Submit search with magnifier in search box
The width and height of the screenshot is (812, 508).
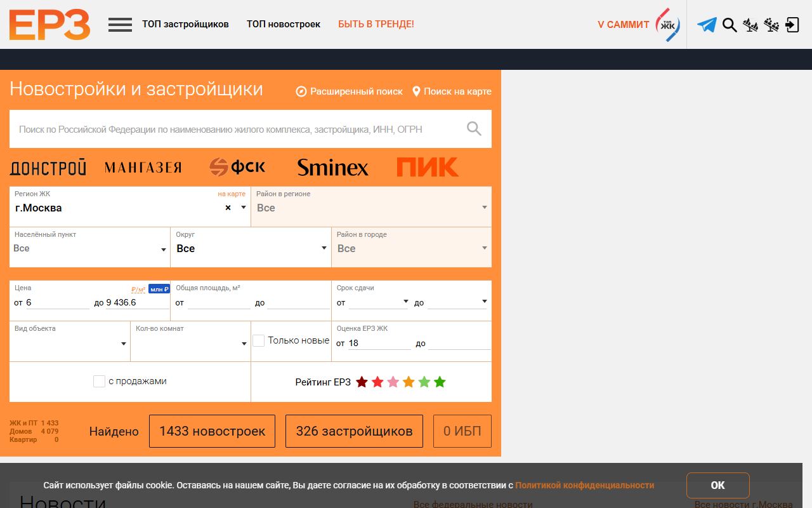[474, 129]
